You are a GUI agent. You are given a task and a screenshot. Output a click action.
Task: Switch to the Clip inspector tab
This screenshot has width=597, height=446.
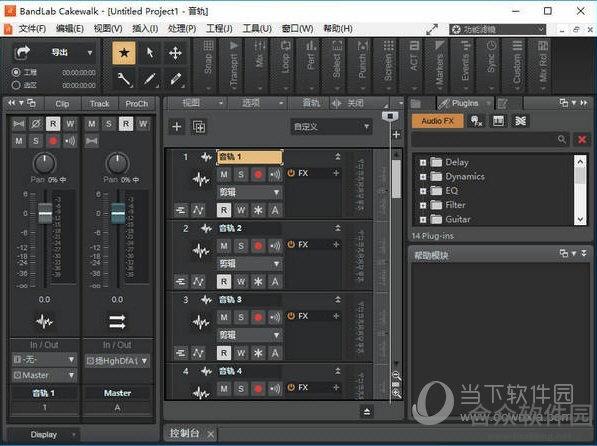[x=62, y=104]
